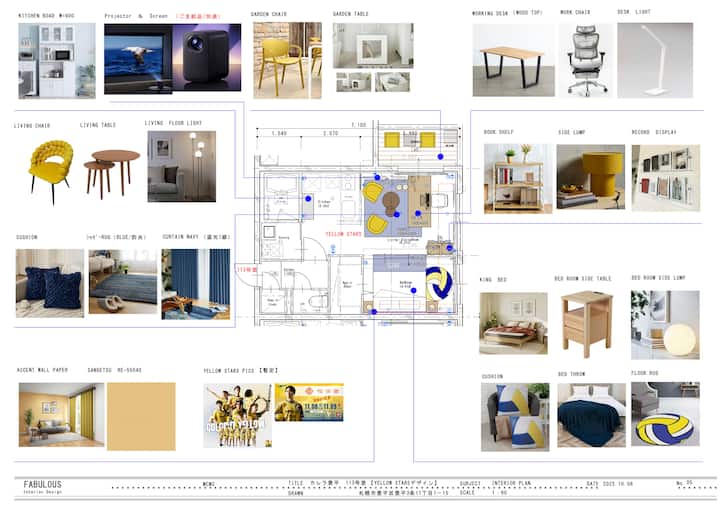Viewport: 720px width, 509px height.
Task: Open the large garden table photo
Action: 373,45
